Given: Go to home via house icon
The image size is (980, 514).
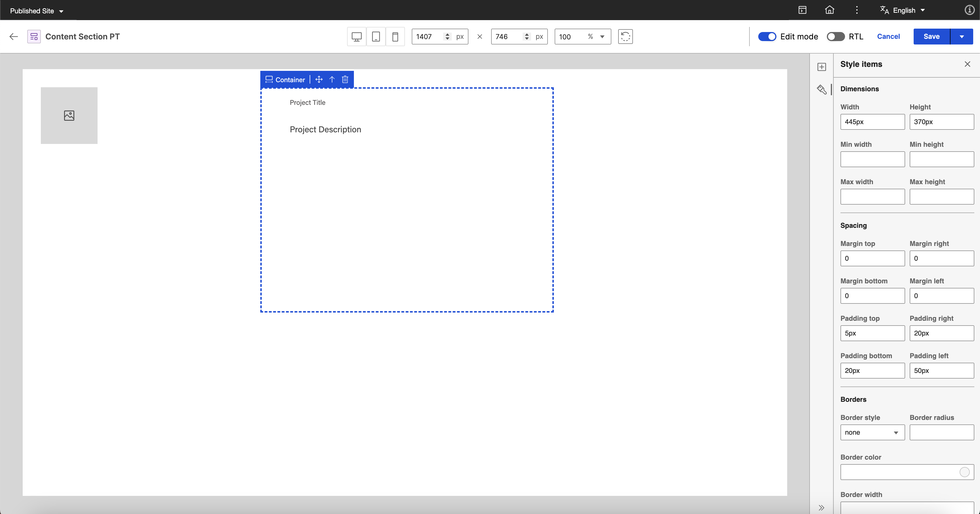Looking at the screenshot, I should [829, 10].
